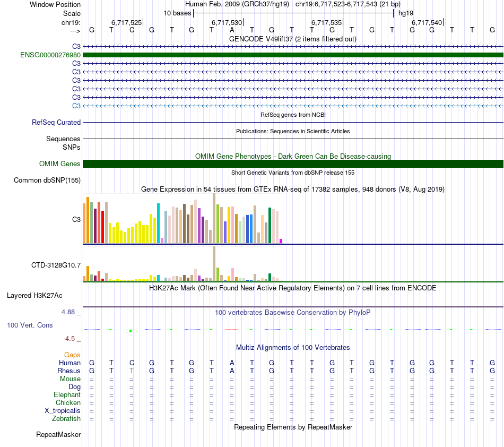Click the dark green ENSG00000276980 gene bar
This screenshot has width=504, height=447.
pos(293,55)
